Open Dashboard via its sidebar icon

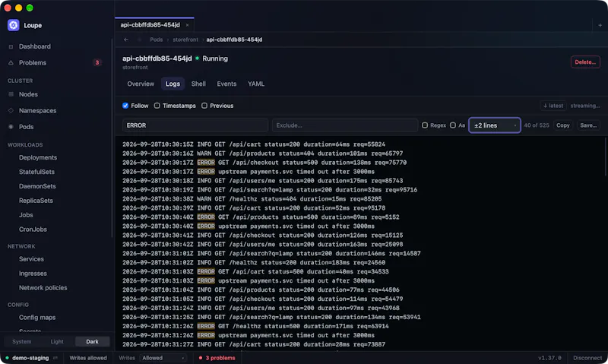[x=11, y=46]
